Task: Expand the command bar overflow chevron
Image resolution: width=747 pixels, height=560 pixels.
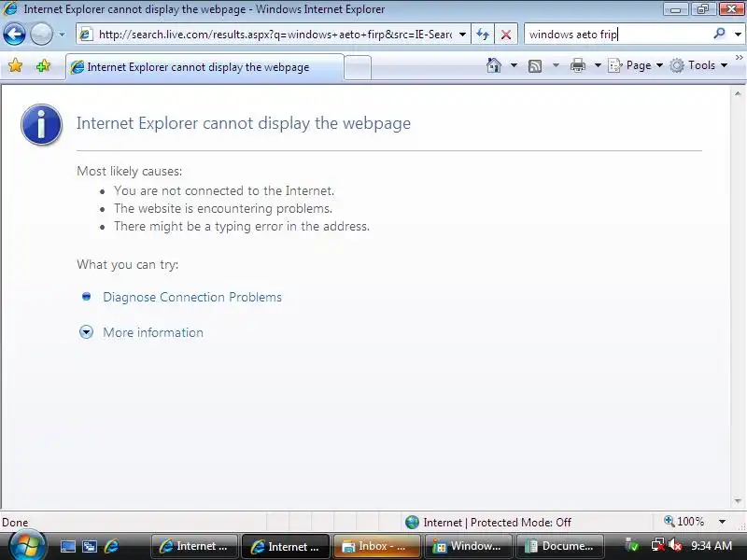Action: (x=740, y=58)
